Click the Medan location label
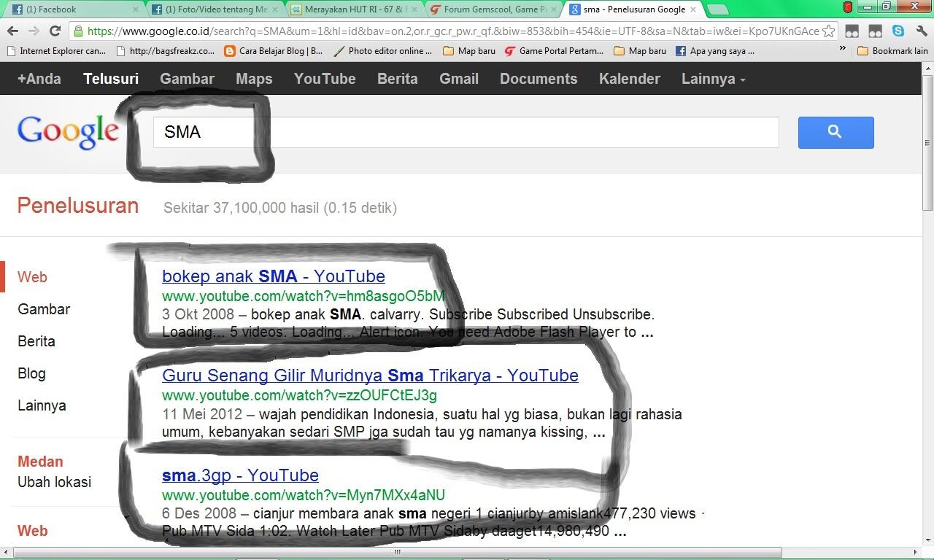The height and width of the screenshot is (560, 934). pyautogui.click(x=40, y=462)
